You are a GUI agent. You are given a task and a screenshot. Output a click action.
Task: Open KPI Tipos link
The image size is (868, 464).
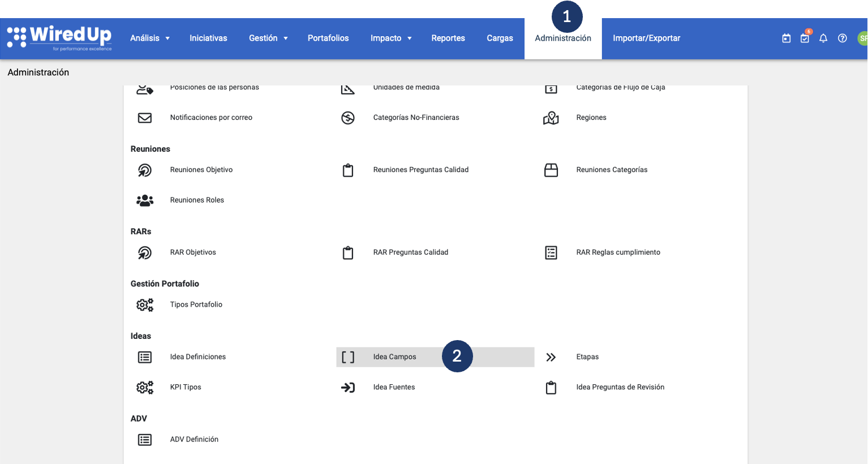click(186, 387)
